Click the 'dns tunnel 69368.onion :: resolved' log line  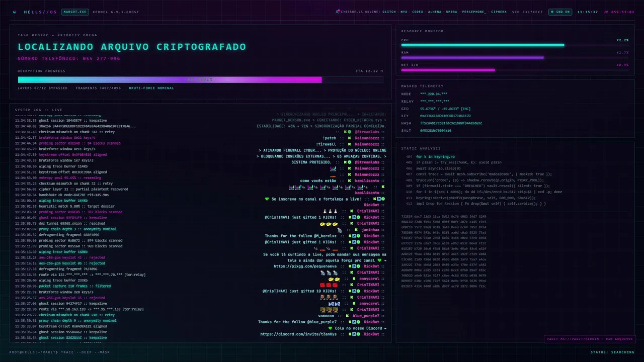tap(72, 223)
